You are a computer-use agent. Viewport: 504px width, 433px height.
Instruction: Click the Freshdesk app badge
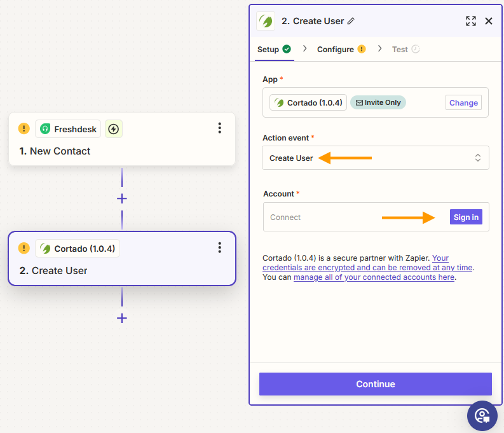68,129
